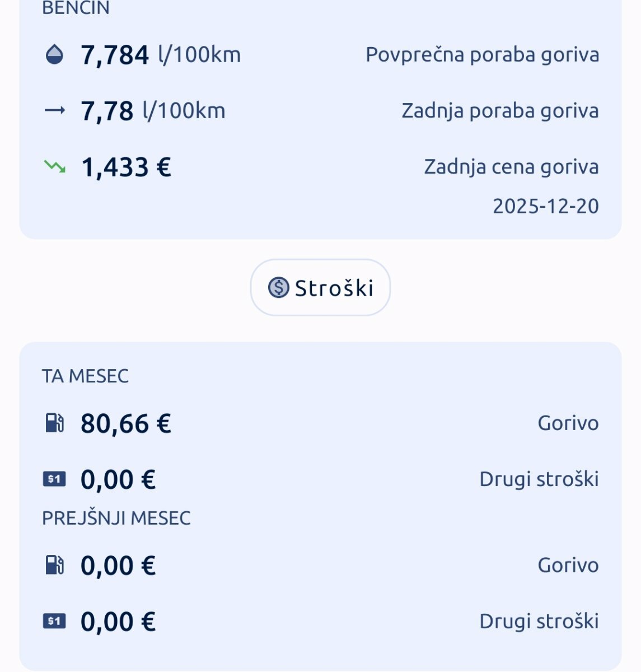Image resolution: width=641 pixels, height=672 pixels.
Task: Select the PREJŠNJI MESEC section heading
Action: [116, 518]
